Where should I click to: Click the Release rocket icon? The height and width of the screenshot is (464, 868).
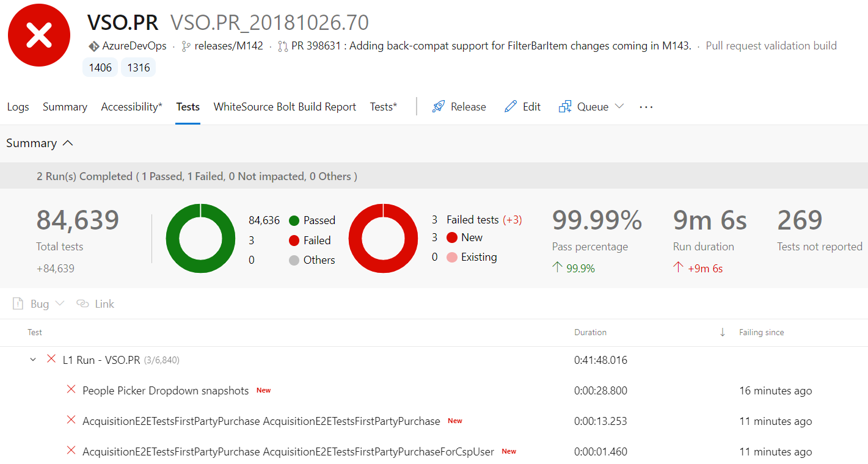438,107
